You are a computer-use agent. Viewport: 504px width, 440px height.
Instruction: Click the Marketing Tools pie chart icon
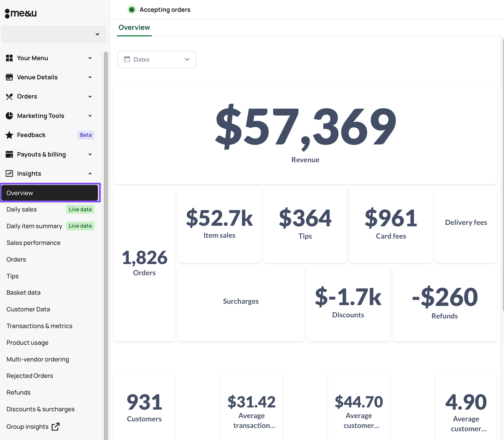tap(9, 116)
